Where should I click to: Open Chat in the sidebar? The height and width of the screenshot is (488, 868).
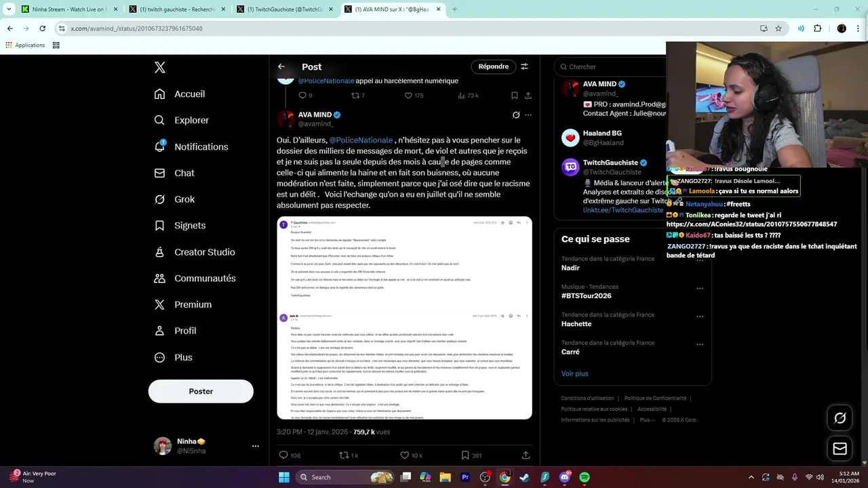174,173
